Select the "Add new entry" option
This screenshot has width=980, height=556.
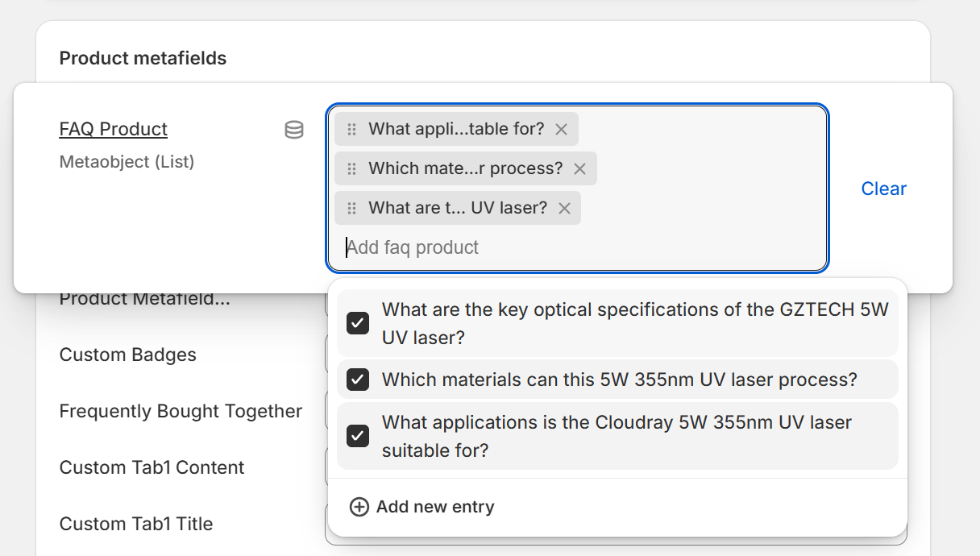point(435,507)
